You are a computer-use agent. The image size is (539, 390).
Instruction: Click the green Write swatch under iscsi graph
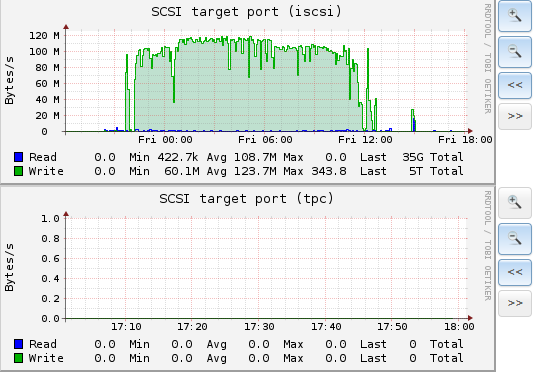tap(19, 171)
